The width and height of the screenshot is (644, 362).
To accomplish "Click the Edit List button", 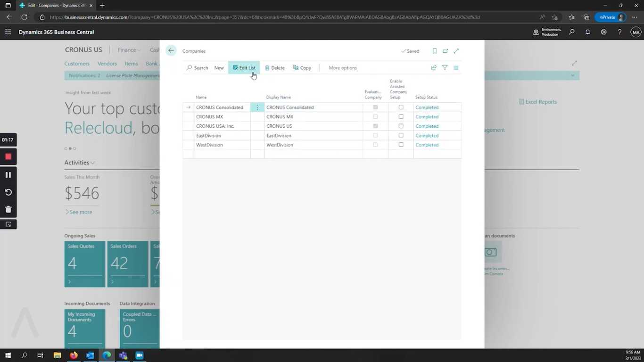I will [244, 68].
